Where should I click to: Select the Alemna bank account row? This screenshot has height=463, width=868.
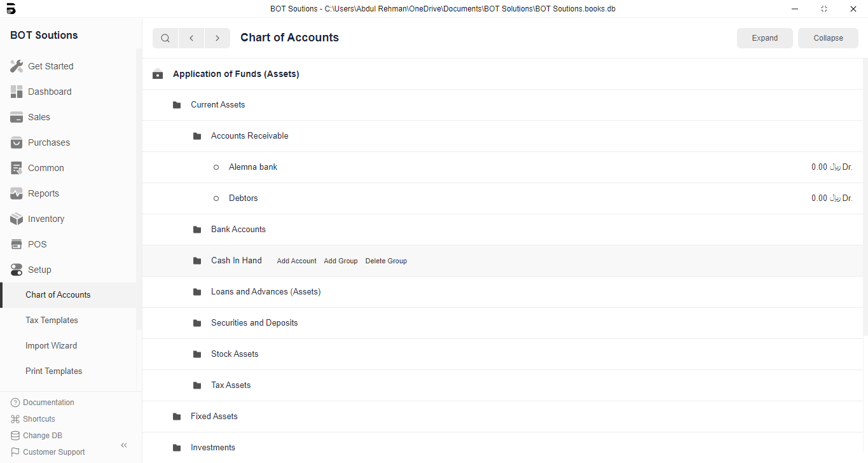pyautogui.click(x=253, y=167)
